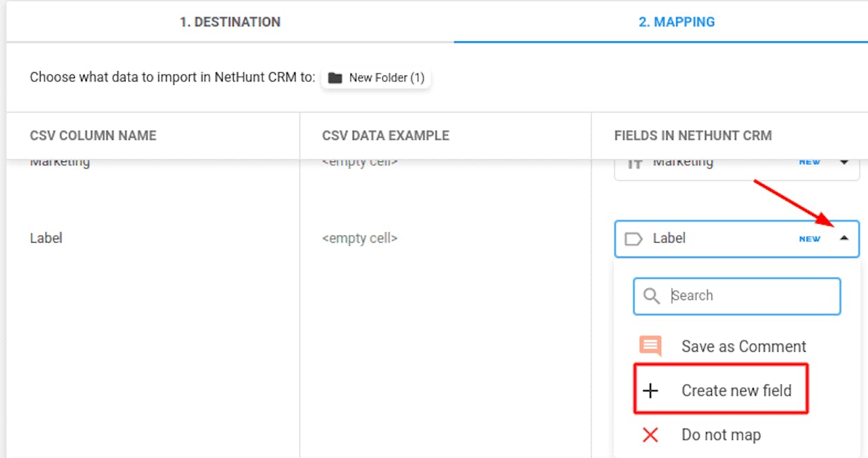Image resolution: width=868 pixels, height=458 pixels.
Task: Open the 2. Mapping tab
Action: [x=676, y=22]
